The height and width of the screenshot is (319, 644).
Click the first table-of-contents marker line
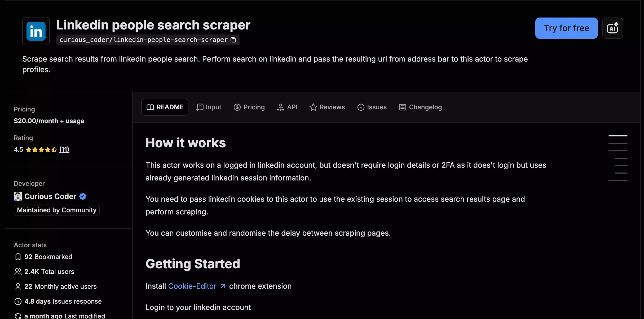pos(618,136)
